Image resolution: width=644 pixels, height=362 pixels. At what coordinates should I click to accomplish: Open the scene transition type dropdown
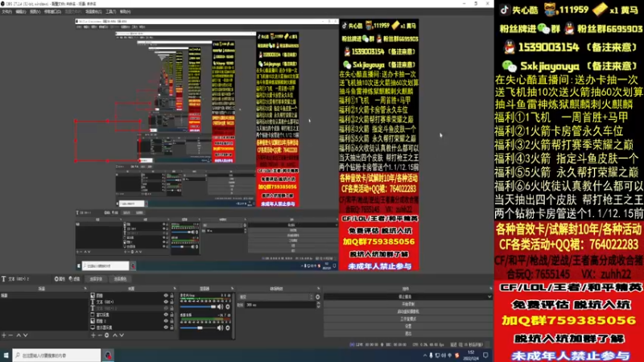tap(275, 297)
